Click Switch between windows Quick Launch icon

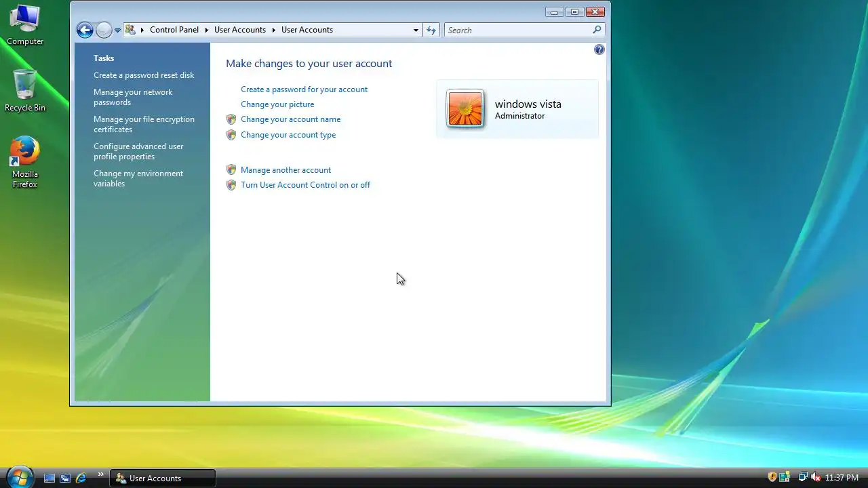coord(65,478)
